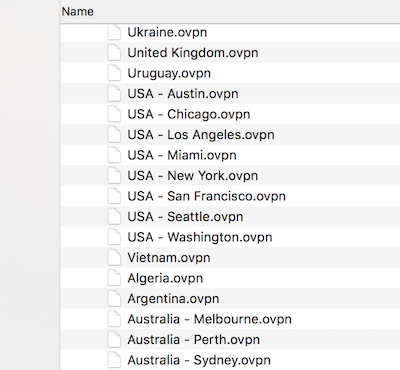This screenshot has width=400, height=370.
Task: Click the Australia - Perth.ovpn file name
Action: (193, 340)
